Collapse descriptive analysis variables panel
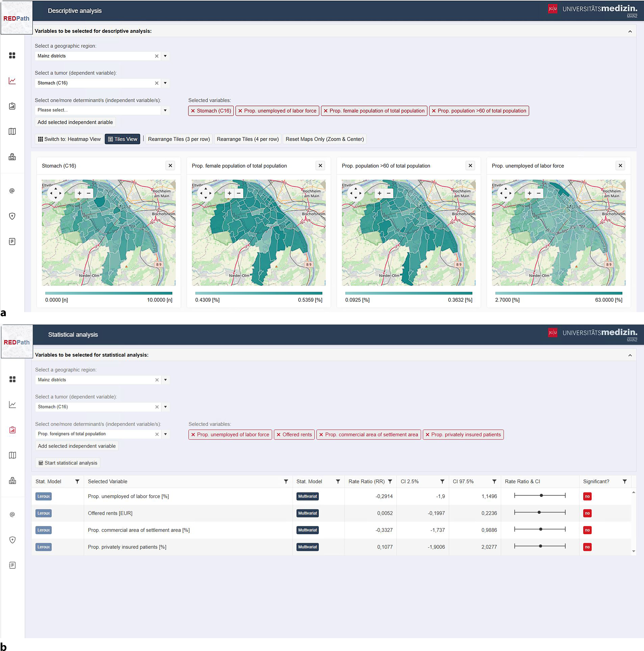The image size is (644, 651). tap(630, 31)
